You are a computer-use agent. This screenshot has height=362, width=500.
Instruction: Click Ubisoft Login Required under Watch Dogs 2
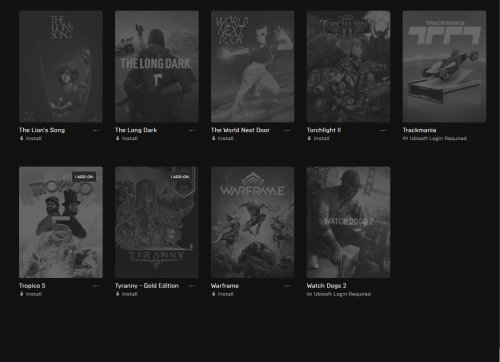[x=339, y=294]
